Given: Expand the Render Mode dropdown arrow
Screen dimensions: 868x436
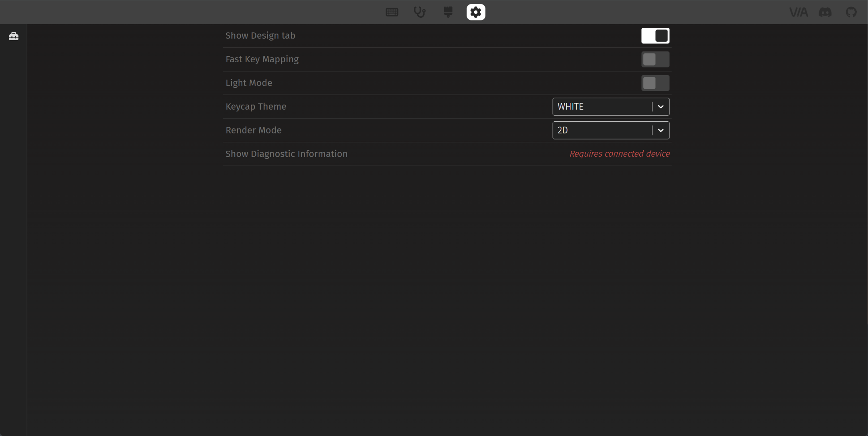Looking at the screenshot, I should point(661,131).
